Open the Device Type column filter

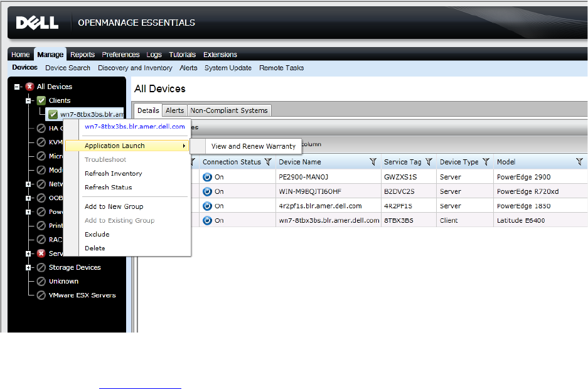tap(486, 162)
